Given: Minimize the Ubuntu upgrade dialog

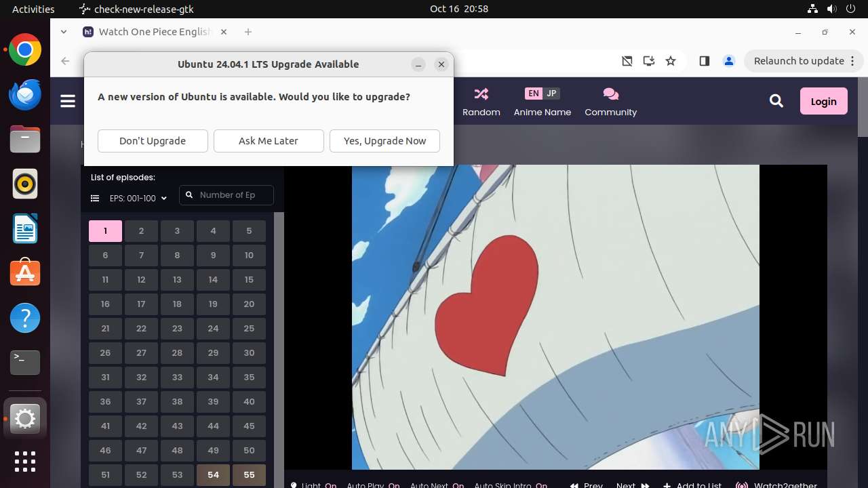Looking at the screenshot, I should point(418,64).
